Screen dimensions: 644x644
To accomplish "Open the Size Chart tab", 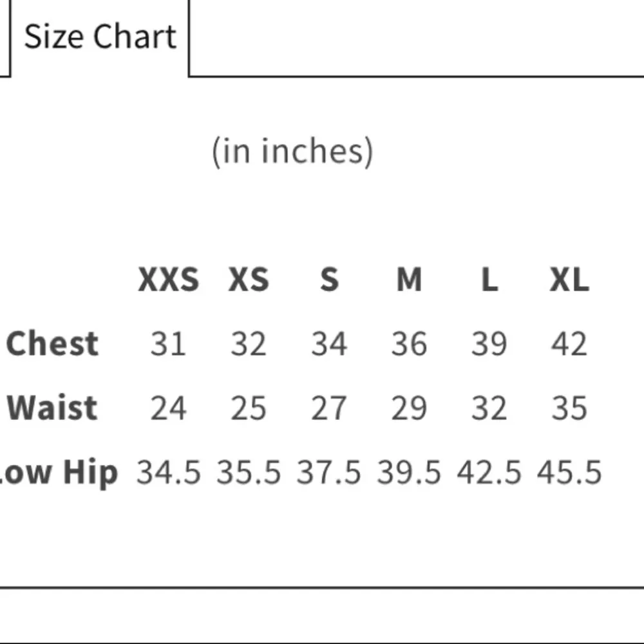I will tap(100, 37).
